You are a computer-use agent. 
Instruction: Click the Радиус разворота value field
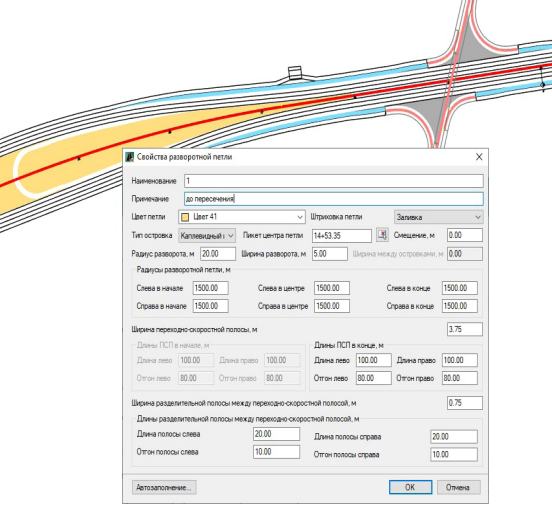(x=218, y=254)
